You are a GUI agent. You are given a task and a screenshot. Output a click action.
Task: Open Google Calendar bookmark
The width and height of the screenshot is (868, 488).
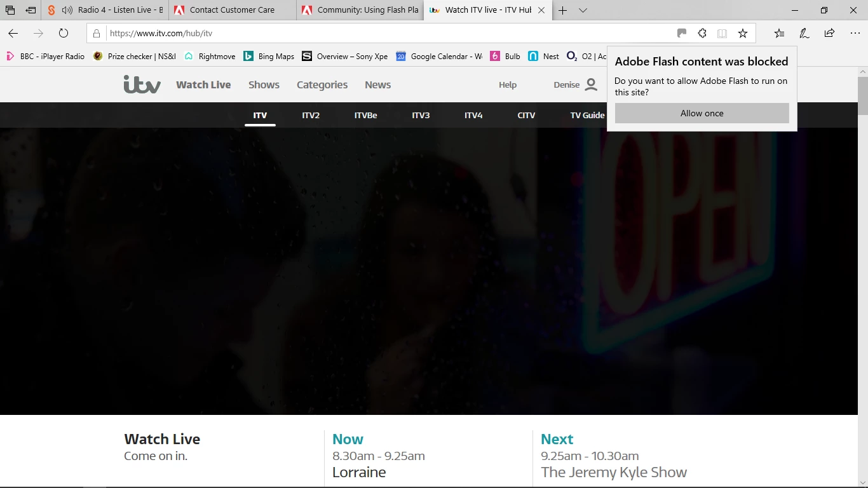click(x=439, y=57)
